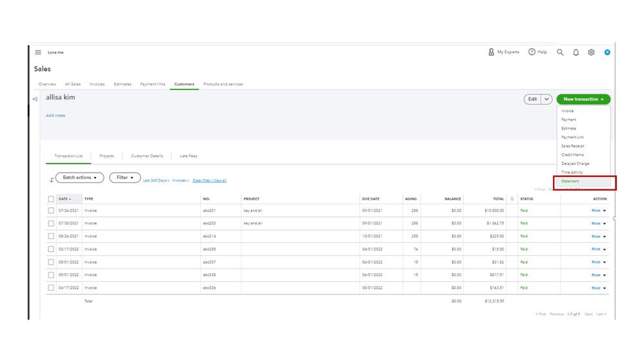The height and width of the screenshot is (362, 644).
Task: Click the Add notes link
Action: coord(55,115)
